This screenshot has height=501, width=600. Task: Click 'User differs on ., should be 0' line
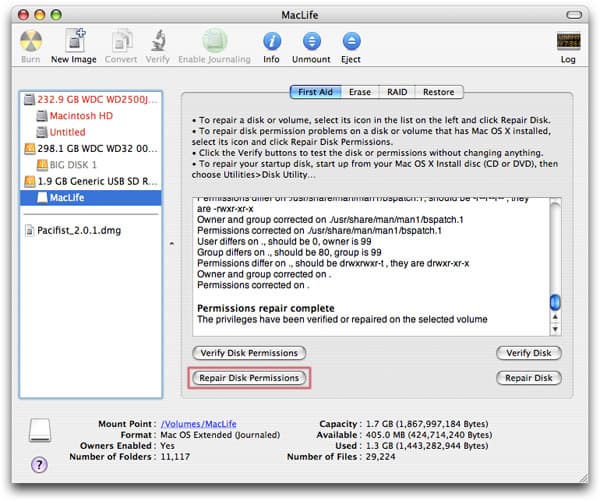284,242
